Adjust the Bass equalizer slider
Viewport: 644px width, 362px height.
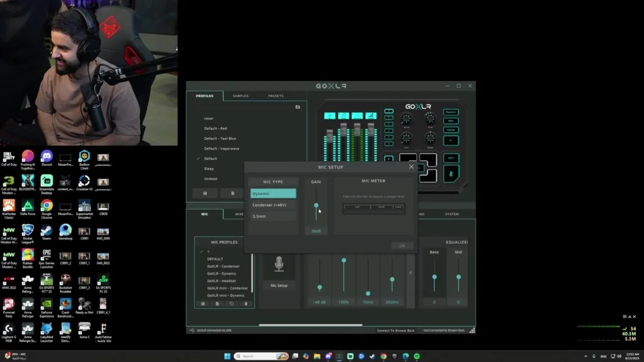point(434,277)
